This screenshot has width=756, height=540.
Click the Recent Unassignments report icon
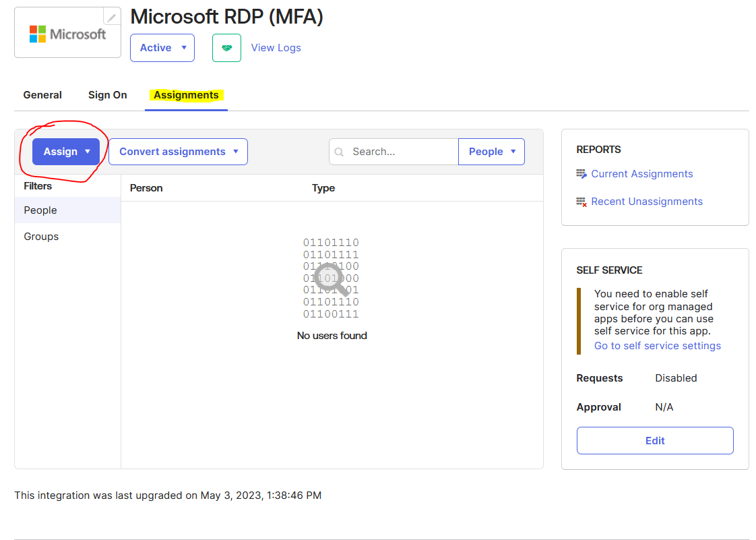coord(581,202)
